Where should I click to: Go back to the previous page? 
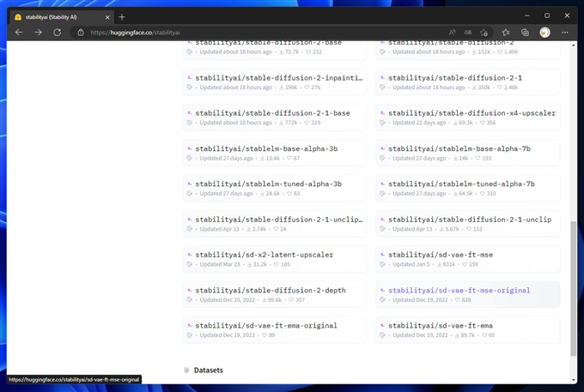tap(19, 33)
